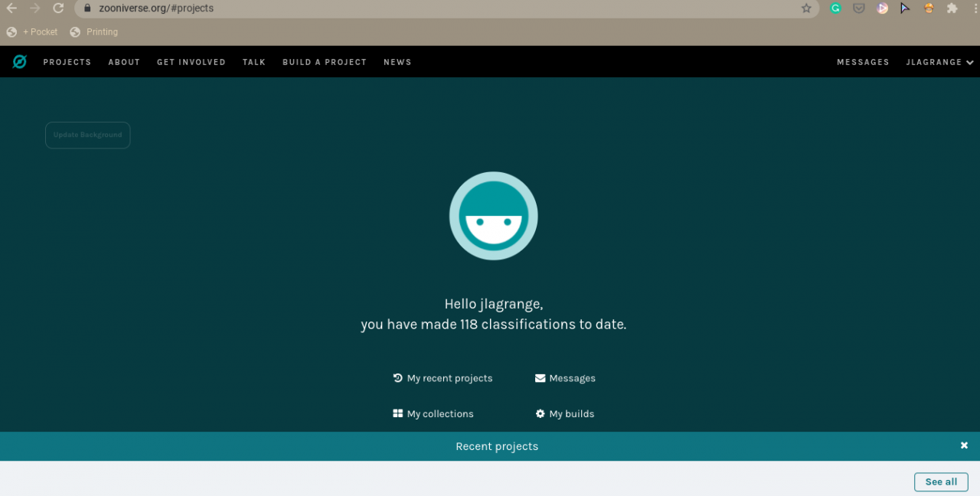
Task: Click the Update Background button
Action: pos(88,135)
